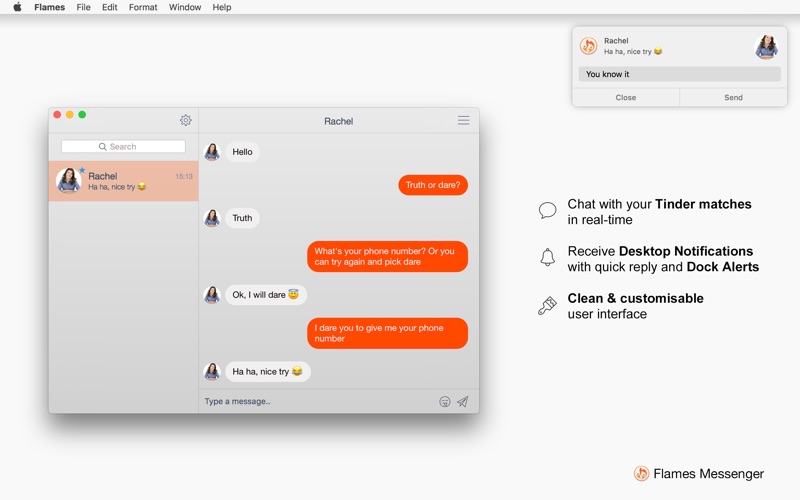Open the hamburger menu beside Rachel's name
Screen dimensions: 800x500
463,120
